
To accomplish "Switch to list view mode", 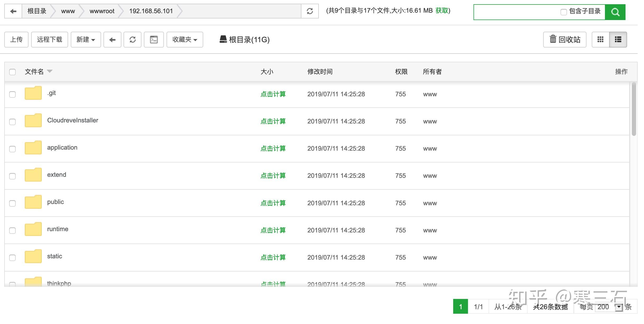I will pyautogui.click(x=618, y=39).
